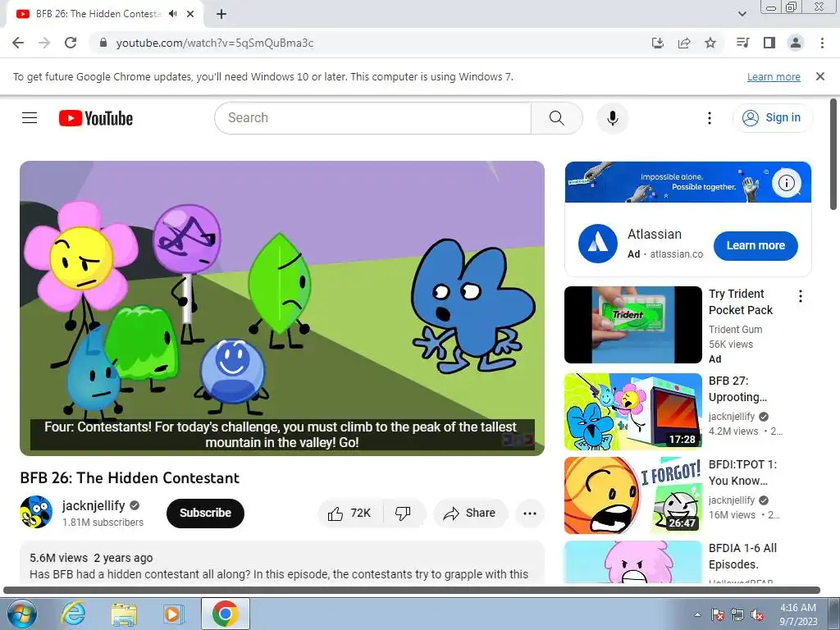Screen dimensions: 840x630
Task: Start voice search with microphone icon
Action: click(612, 118)
